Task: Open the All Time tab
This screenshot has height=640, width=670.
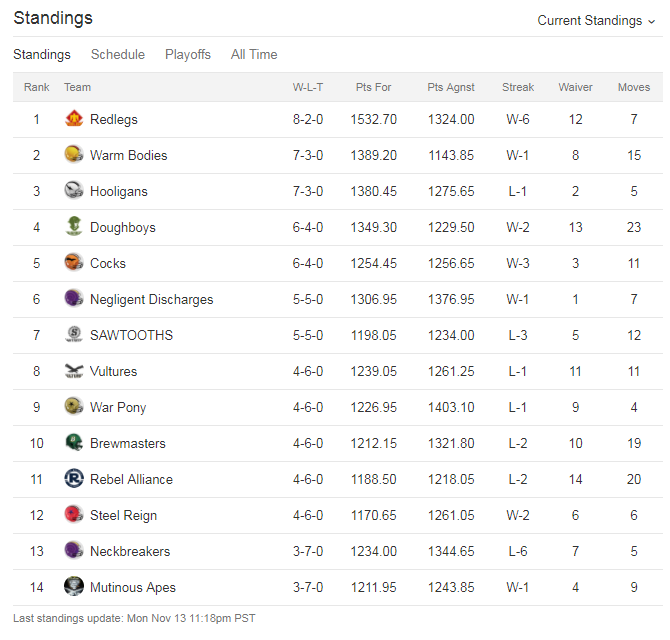Action: point(254,54)
